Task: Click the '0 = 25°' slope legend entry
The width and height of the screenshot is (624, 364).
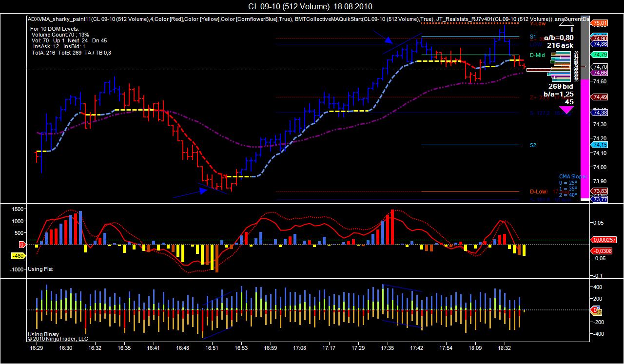Action: point(568,183)
